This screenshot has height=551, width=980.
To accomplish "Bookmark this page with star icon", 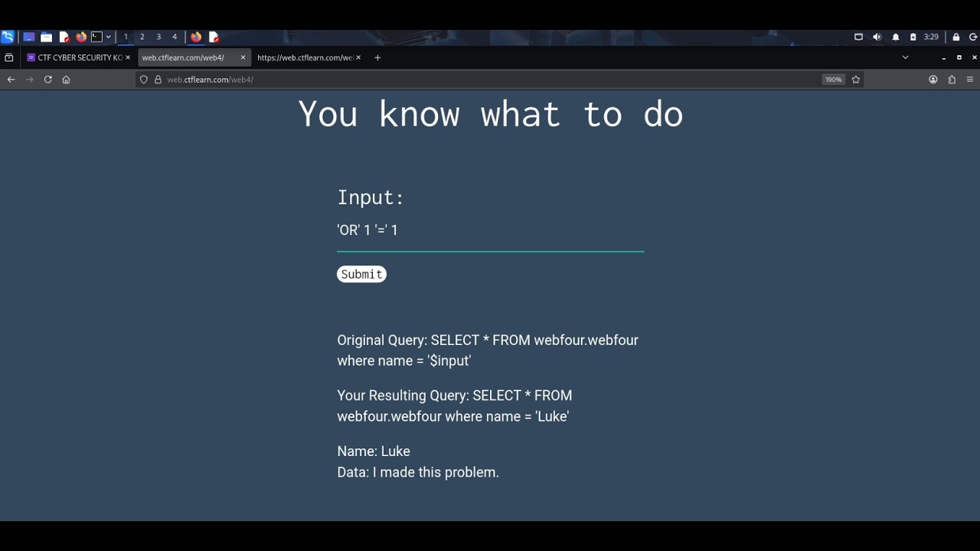I will pyautogui.click(x=856, y=80).
